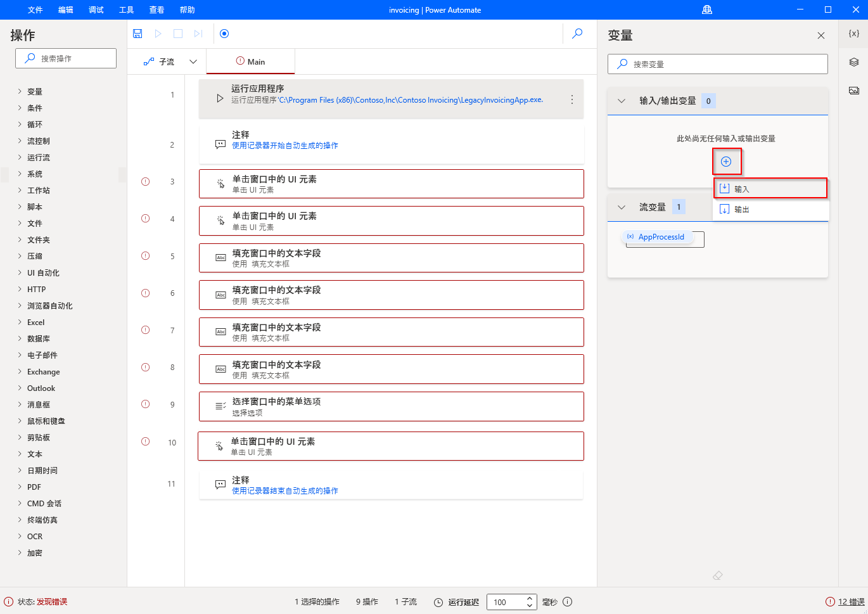Open the more options menu on step 1

(571, 99)
